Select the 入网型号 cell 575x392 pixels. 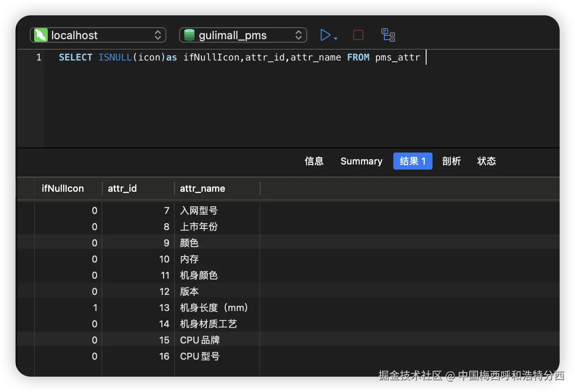(x=217, y=210)
